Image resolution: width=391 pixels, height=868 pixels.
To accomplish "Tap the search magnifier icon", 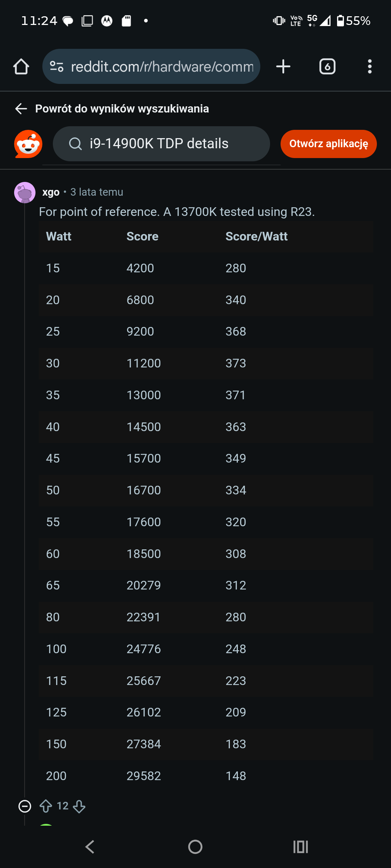I will [75, 144].
